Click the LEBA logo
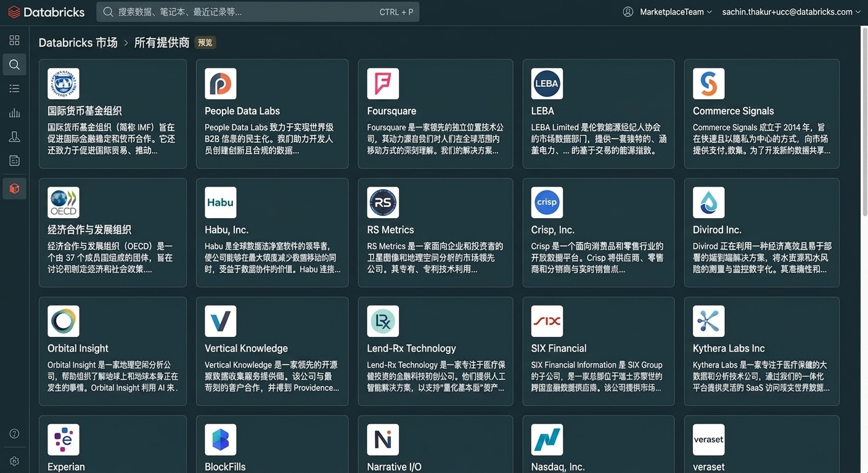Viewport: 868px width, 473px height. click(x=547, y=84)
